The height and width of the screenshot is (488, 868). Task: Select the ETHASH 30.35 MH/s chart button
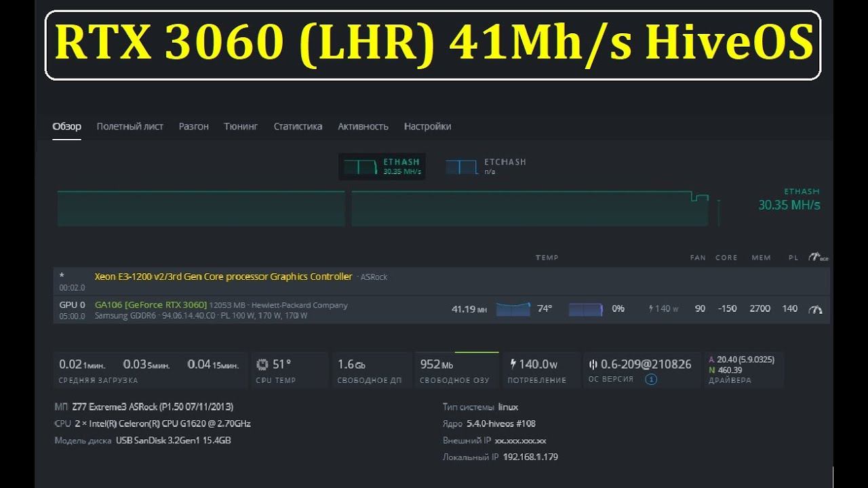pos(382,167)
